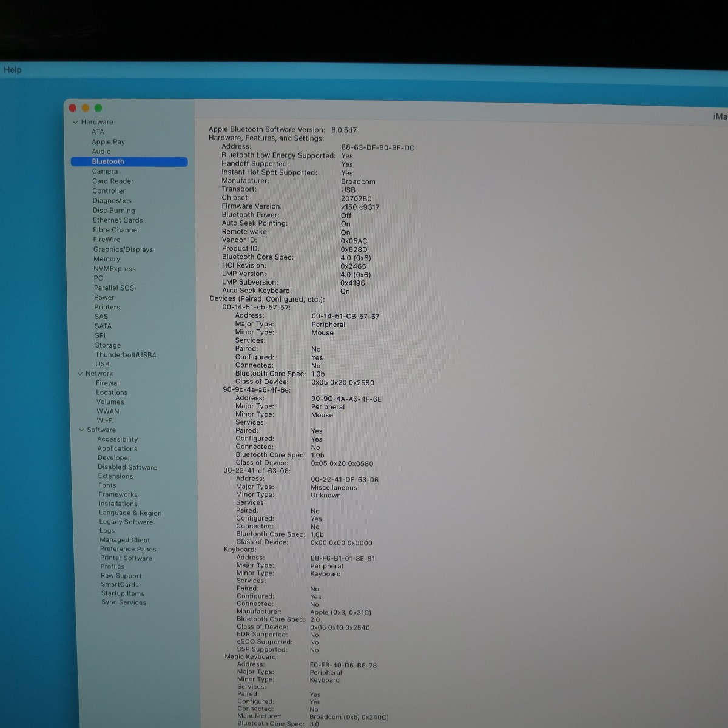Click the Broadcom manufacturer value
The height and width of the screenshot is (728, 728).
[358, 182]
